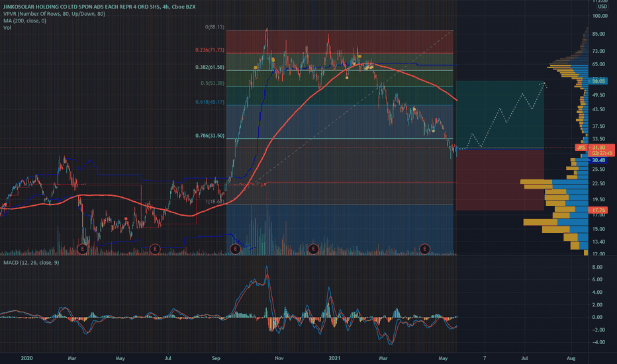Click 22.50 on the price axis
The image size is (617, 364).
pyautogui.click(x=598, y=183)
